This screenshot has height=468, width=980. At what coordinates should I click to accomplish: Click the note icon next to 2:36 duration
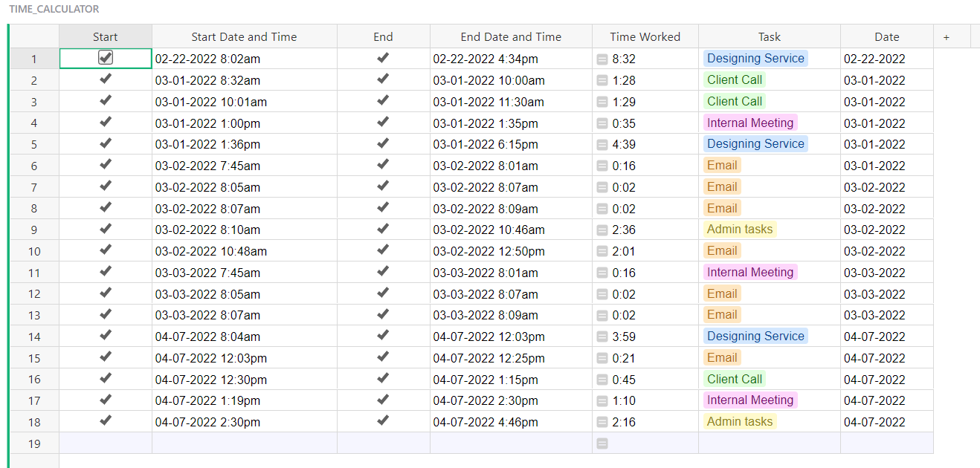coord(601,230)
